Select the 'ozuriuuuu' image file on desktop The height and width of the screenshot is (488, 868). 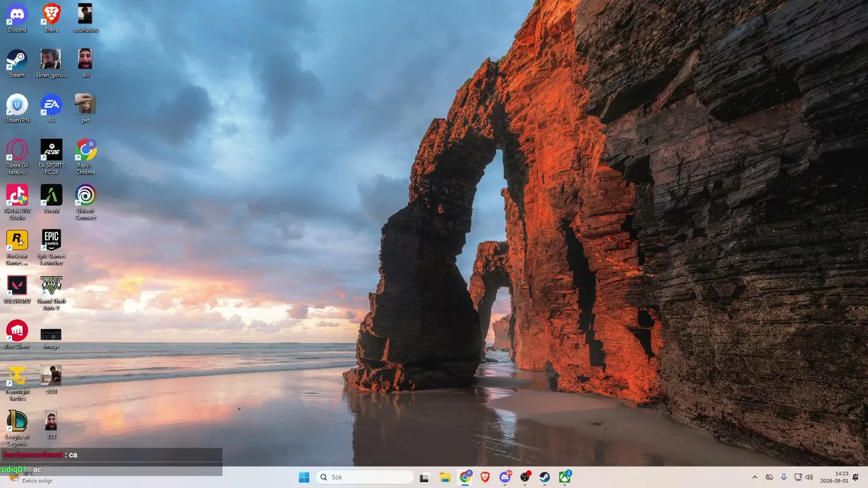pos(86,18)
